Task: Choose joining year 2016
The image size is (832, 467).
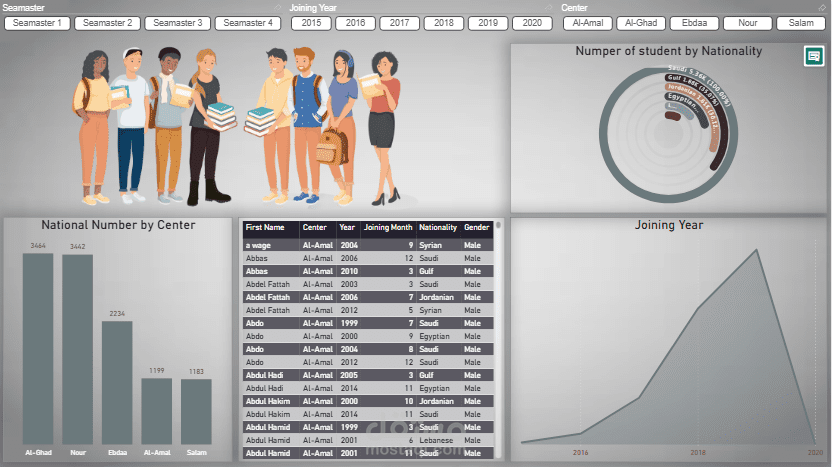Action: click(x=356, y=23)
